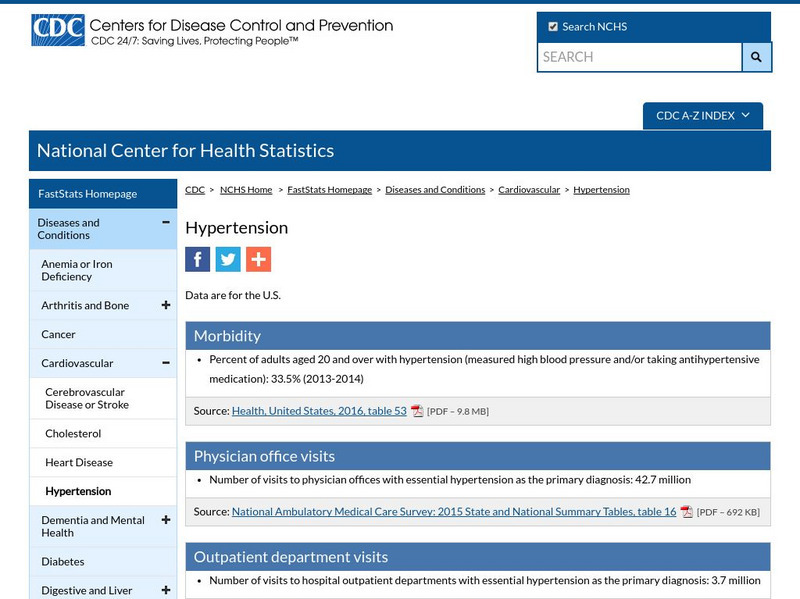Expand Dementia and Mental Health
800x599 pixels.
point(164,521)
